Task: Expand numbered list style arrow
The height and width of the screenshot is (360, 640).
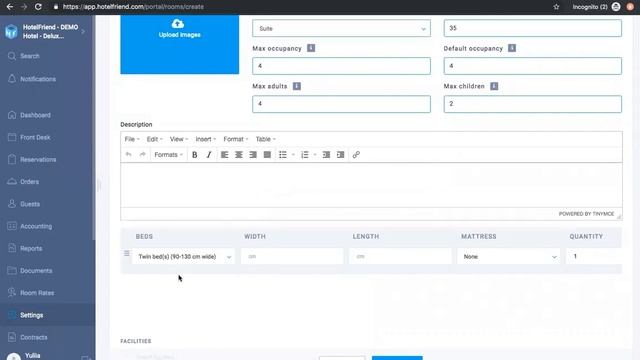Action: click(x=315, y=155)
